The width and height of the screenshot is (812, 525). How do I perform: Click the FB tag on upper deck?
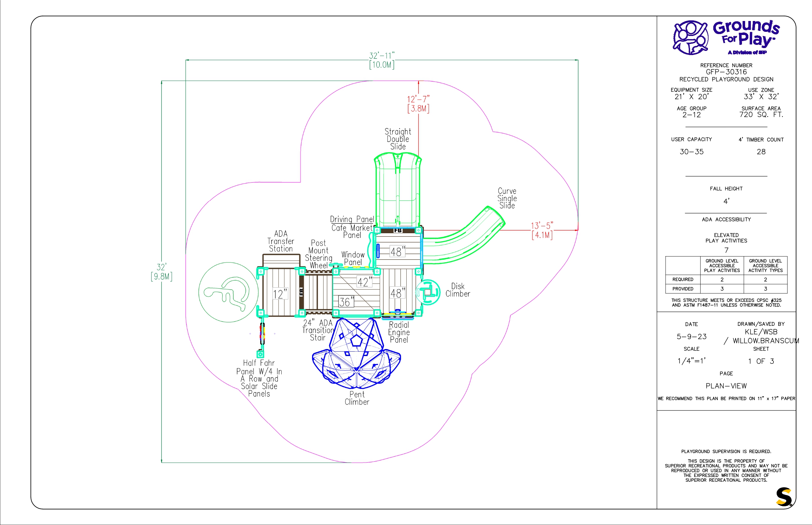pos(398,231)
